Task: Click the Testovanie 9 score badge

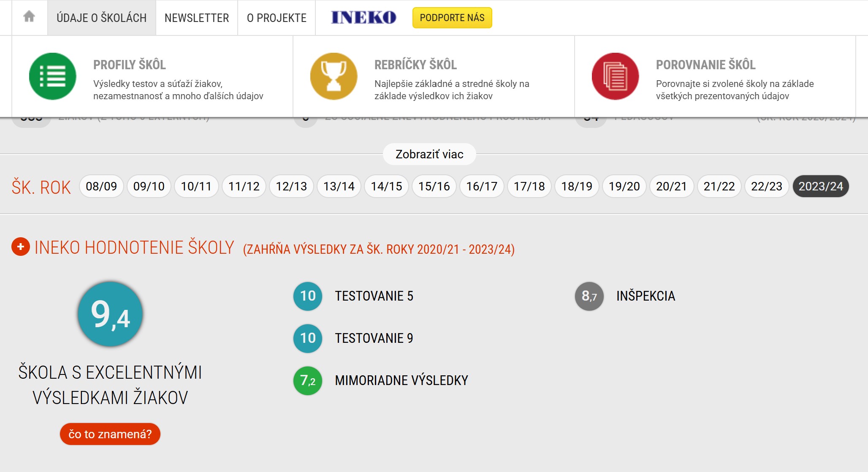Action: (308, 338)
